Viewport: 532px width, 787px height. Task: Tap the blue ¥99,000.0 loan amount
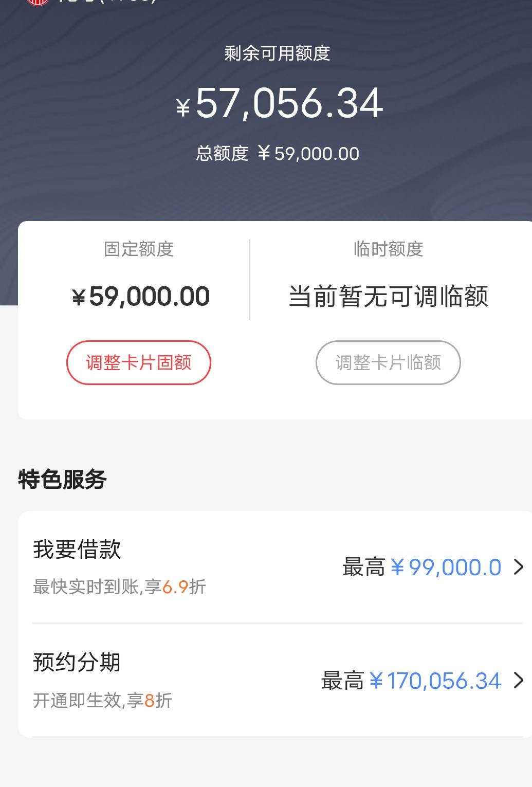(x=446, y=568)
